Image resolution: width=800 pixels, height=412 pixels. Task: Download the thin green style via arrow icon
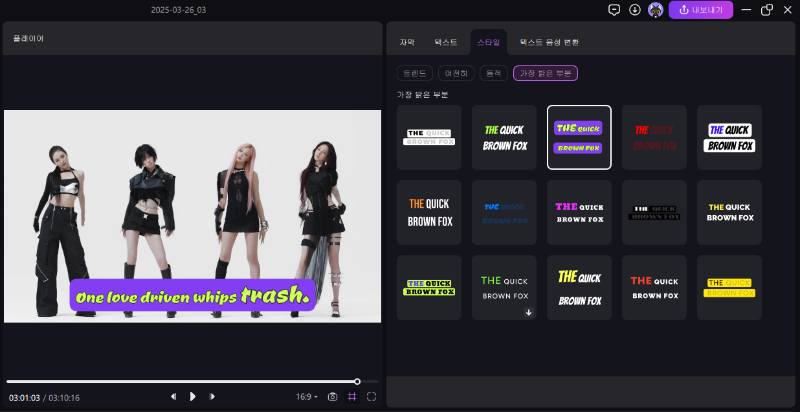pos(529,313)
